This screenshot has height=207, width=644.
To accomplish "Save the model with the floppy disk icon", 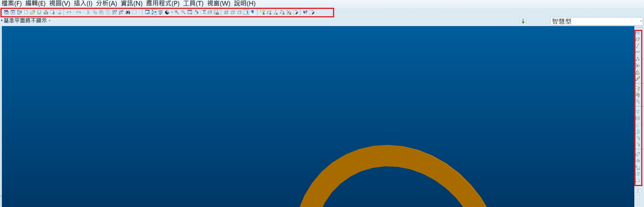I will 39,12.
